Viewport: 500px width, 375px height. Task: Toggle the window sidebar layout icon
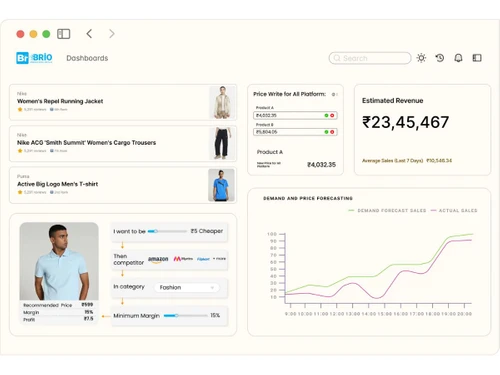tap(63, 34)
